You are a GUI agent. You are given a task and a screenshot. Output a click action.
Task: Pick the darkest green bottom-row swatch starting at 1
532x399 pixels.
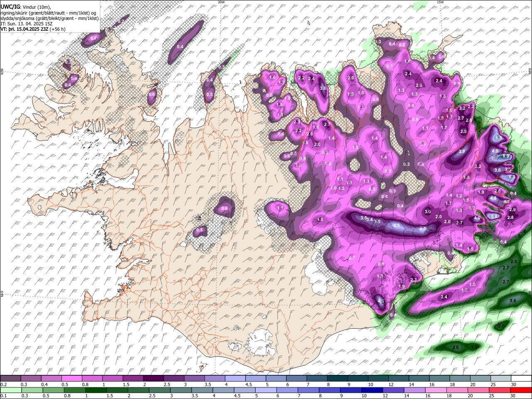[96, 390]
